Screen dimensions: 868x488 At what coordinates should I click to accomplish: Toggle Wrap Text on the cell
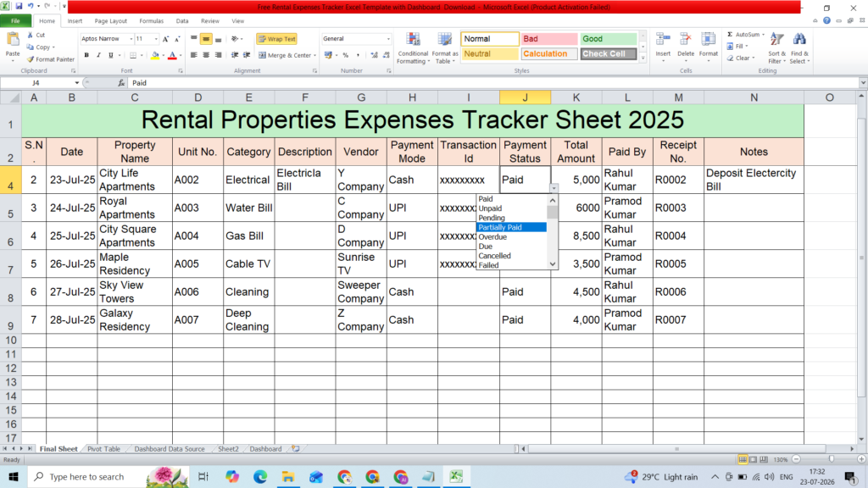[277, 39]
